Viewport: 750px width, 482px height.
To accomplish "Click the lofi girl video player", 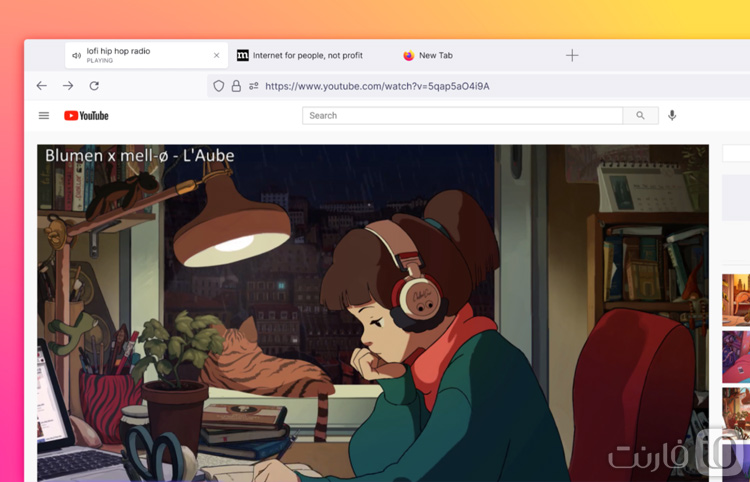I will [373, 313].
